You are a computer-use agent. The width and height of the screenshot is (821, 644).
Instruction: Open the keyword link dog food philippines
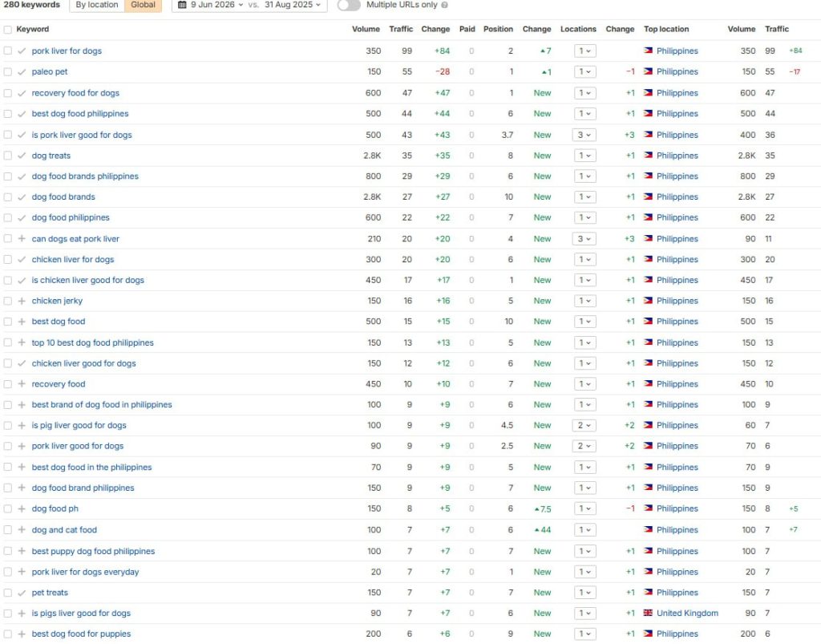point(71,218)
